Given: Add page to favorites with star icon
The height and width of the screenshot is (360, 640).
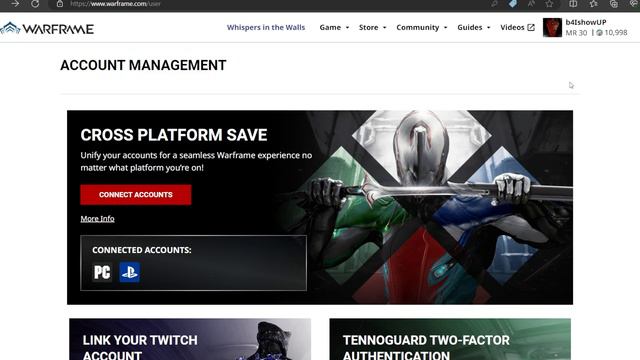Looking at the screenshot, I should click(549, 4).
